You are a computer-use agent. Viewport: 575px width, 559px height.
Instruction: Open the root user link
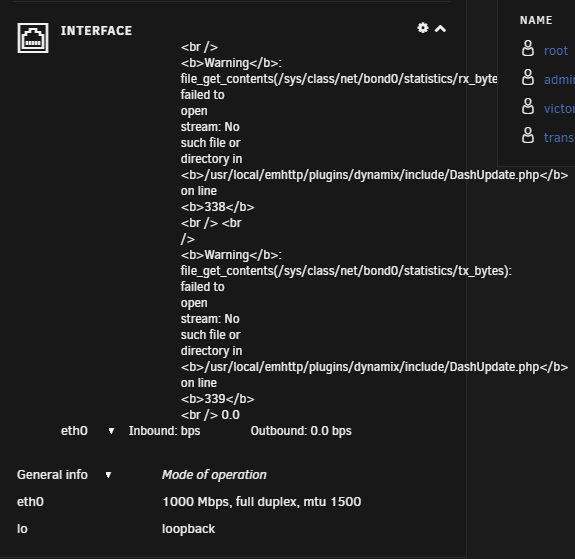556,51
